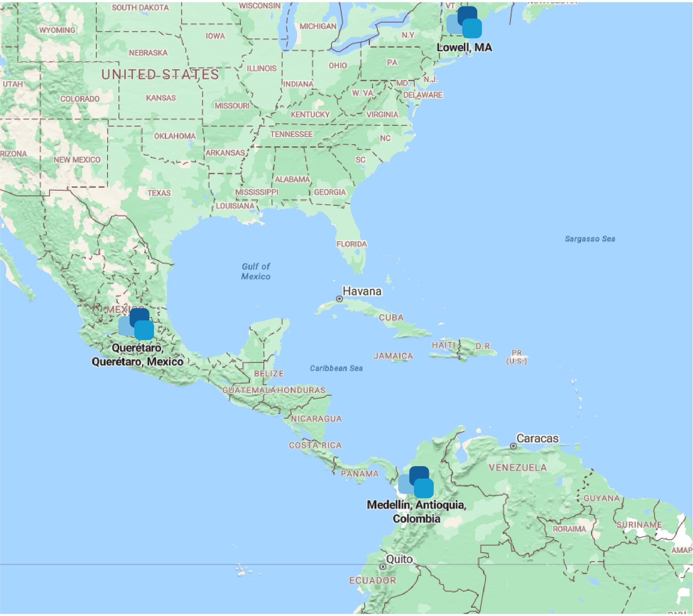Click the Caracas city dot marker
Image resolution: width=693 pixels, height=616 pixels.
(513, 446)
